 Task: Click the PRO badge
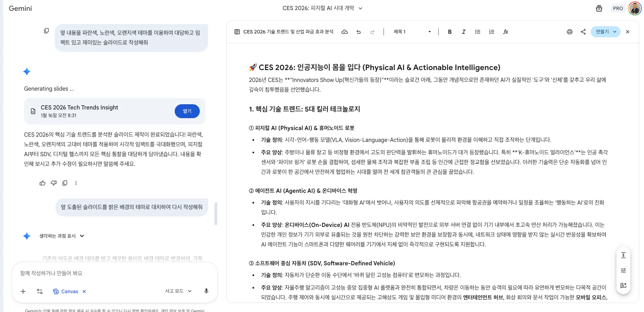click(618, 8)
